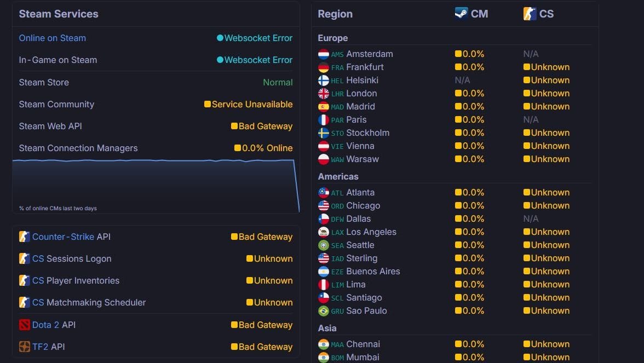Click the Dota 2 API icon
The image size is (644, 363).
point(24,325)
